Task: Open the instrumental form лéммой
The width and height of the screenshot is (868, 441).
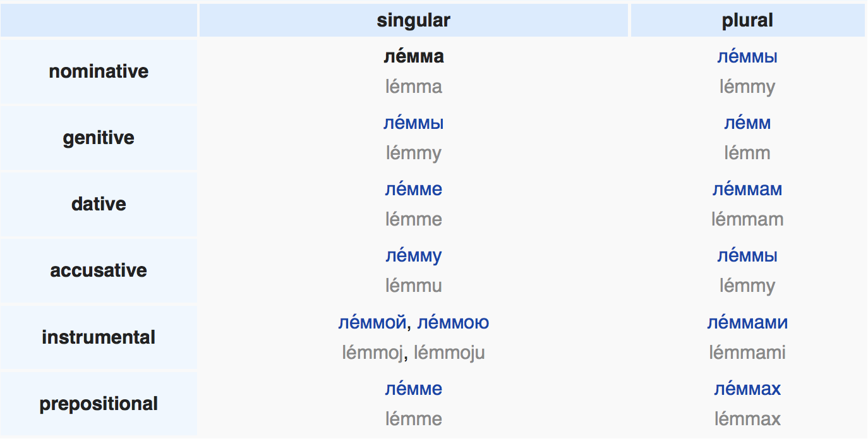Action: pyautogui.click(x=372, y=323)
